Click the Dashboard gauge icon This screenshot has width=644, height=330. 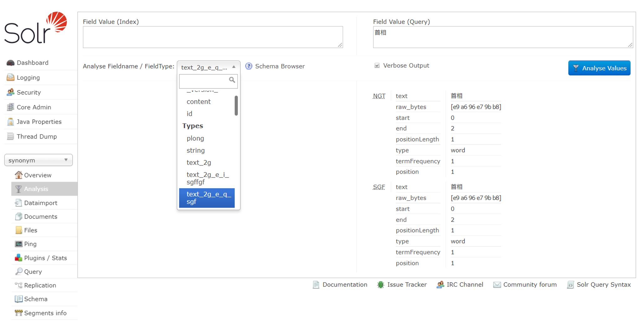tap(10, 63)
